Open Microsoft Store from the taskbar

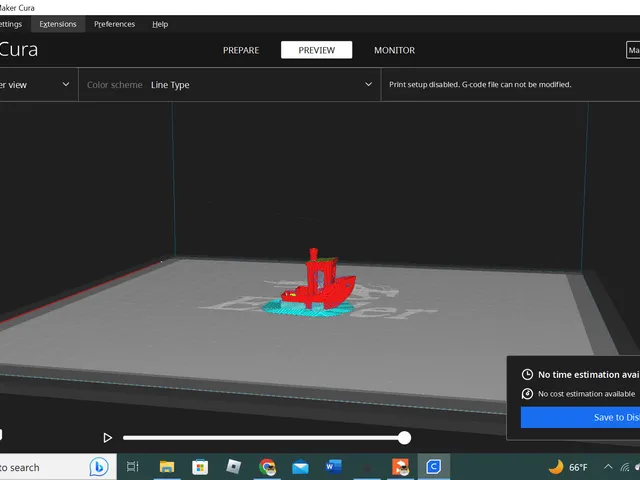(x=200, y=467)
